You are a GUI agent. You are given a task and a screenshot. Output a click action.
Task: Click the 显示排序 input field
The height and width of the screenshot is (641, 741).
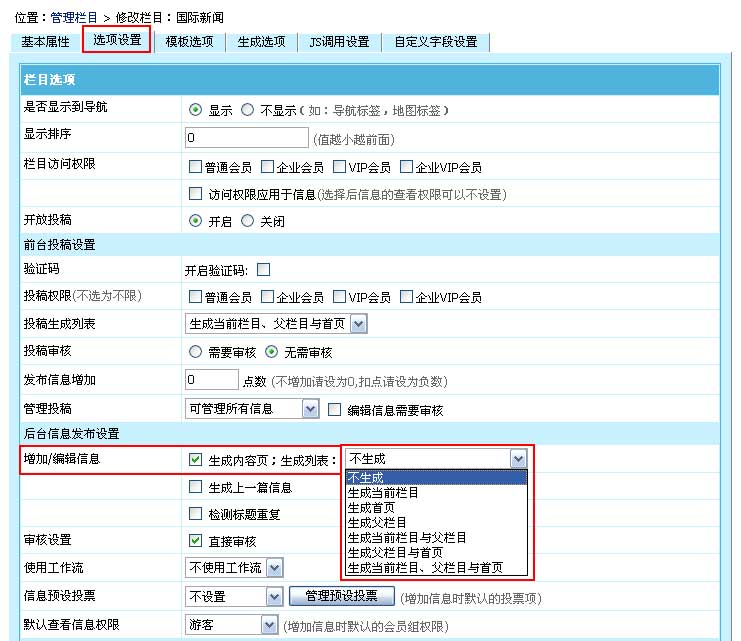[247, 138]
